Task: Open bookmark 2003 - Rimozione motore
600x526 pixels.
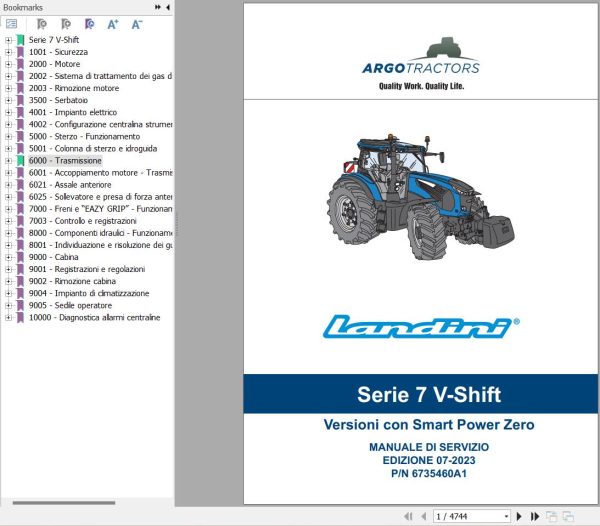Action: coord(74,88)
